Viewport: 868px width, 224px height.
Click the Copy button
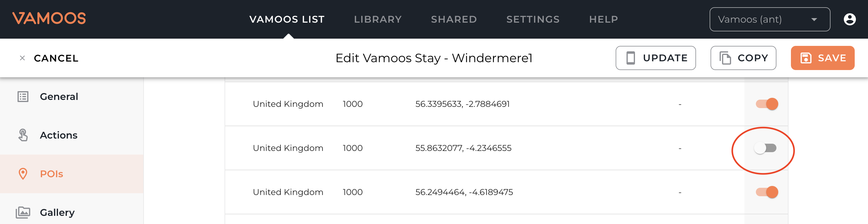pyautogui.click(x=743, y=58)
